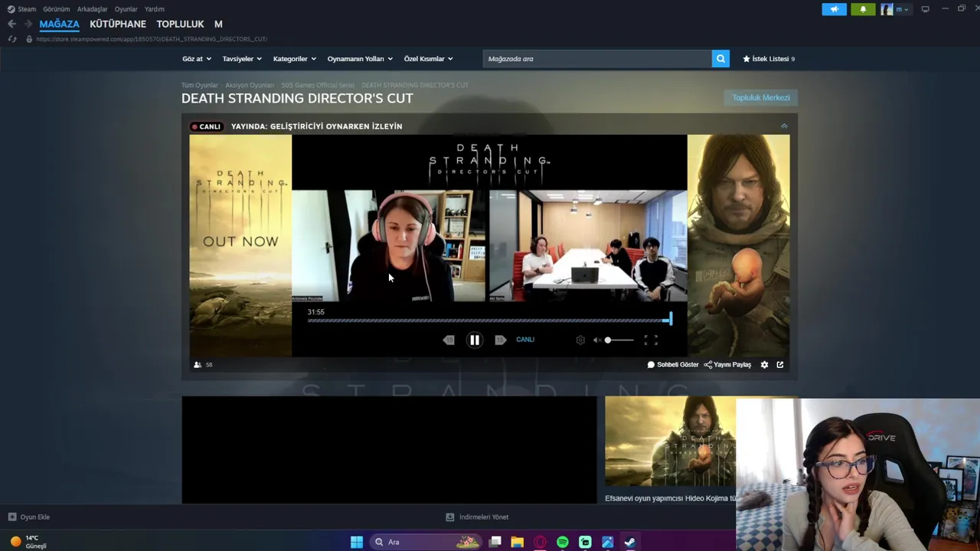This screenshot has height=551, width=980.
Task: Adjust the broadcast volume slider
Action: [x=619, y=341]
